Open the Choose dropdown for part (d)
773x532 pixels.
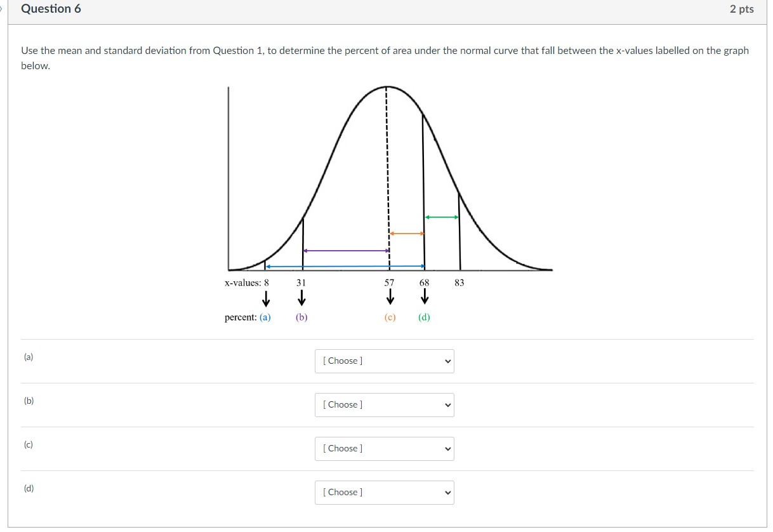(x=383, y=492)
